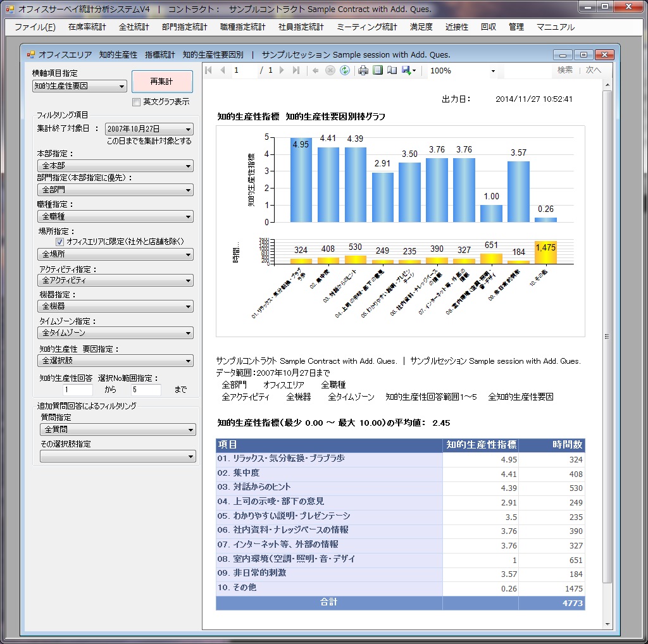Open 満足度 menu
The width and height of the screenshot is (648, 644).
(421, 27)
